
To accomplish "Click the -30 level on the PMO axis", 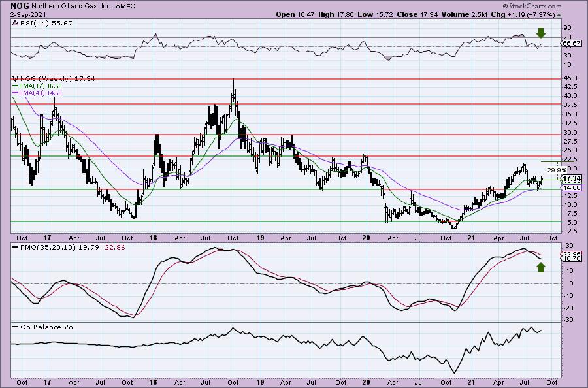I will [568, 320].
